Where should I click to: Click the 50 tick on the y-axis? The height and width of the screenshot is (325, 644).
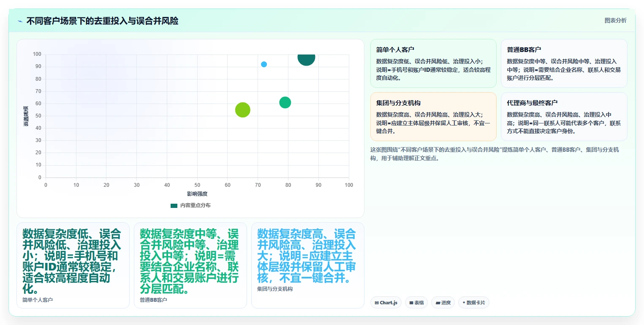point(38,116)
